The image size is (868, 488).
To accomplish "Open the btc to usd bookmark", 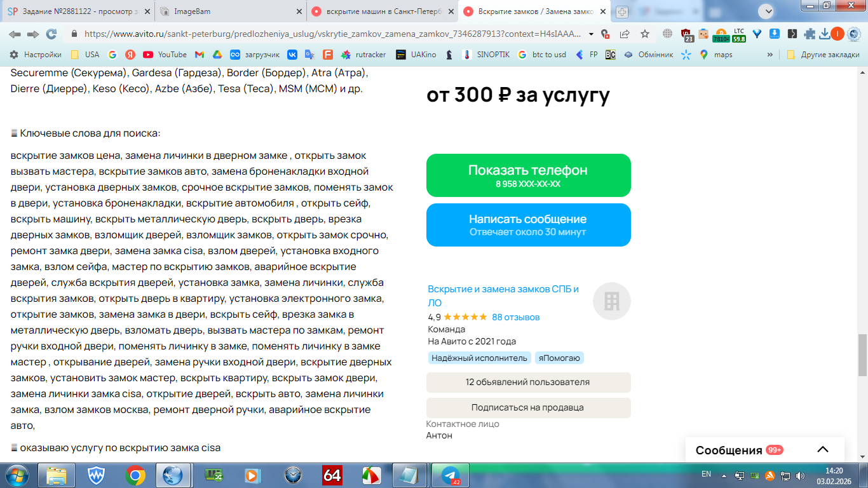I will pos(542,55).
